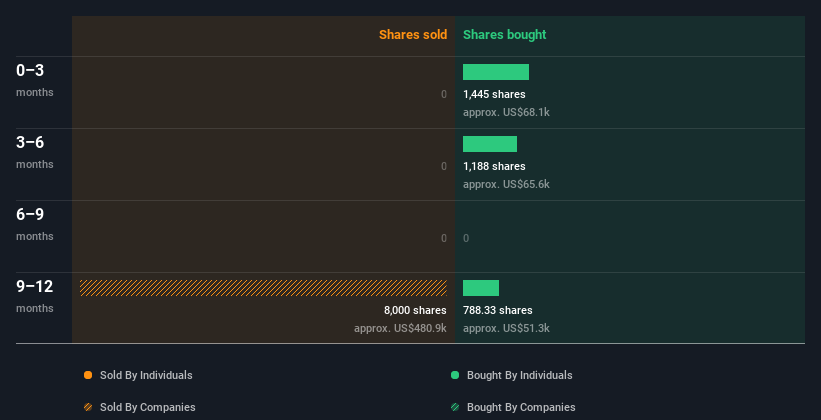Click the Bought By Companies hatched legend icon
The height and width of the screenshot is (420, 821).
455,407
